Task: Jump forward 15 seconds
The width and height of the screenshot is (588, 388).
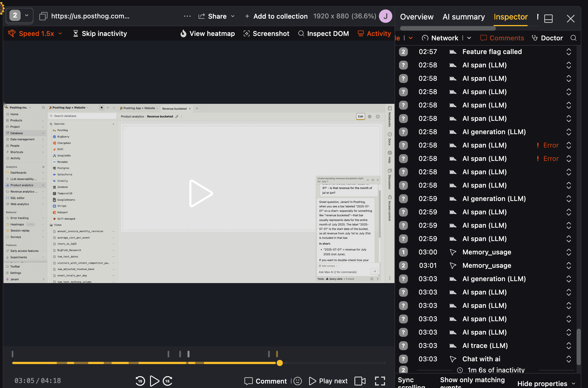Action: tap(168, 381)
